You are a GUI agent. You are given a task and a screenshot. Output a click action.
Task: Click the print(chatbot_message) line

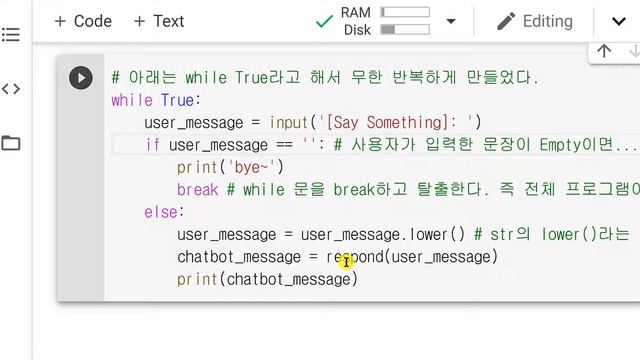pos(267,280)
